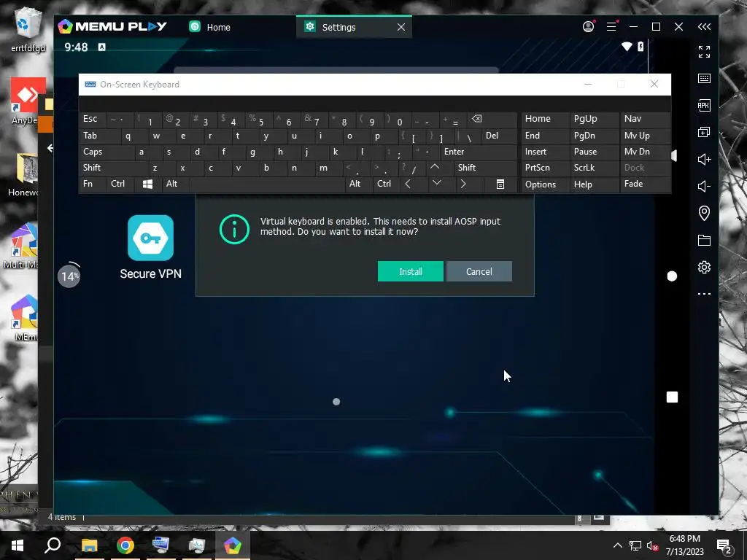
Task: Decrease emulator volume with speaker minus icon
Action: (x=704, y=186)
